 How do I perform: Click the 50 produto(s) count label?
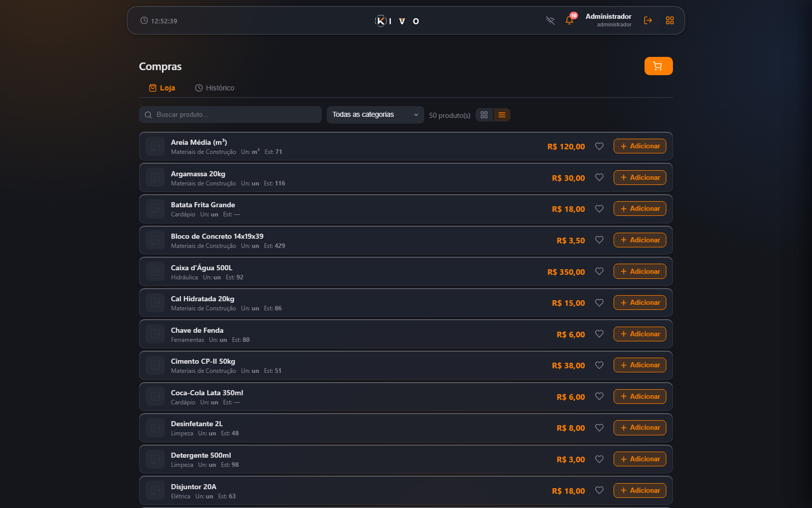tap(450, 115)
